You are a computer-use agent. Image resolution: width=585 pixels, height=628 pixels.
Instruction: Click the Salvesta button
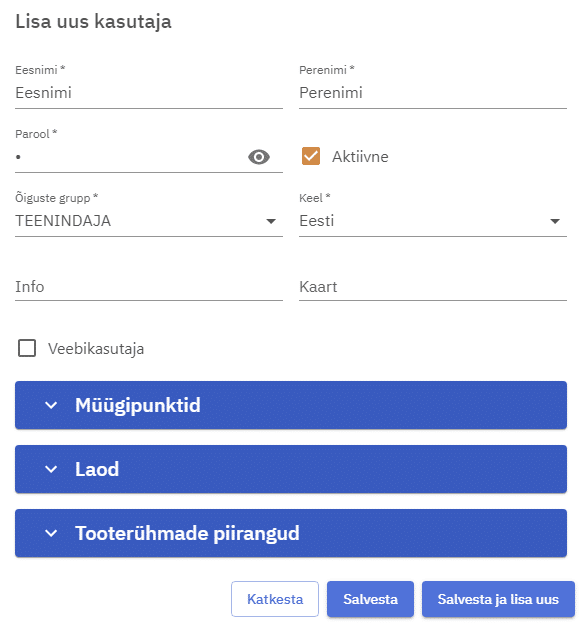(370, 599)
